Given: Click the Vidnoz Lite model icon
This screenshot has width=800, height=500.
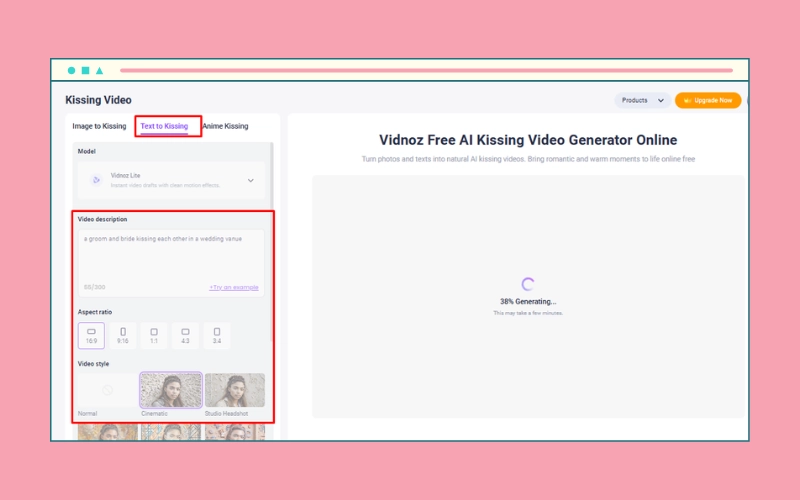Looking at the screenshot, I should [96, 180].
